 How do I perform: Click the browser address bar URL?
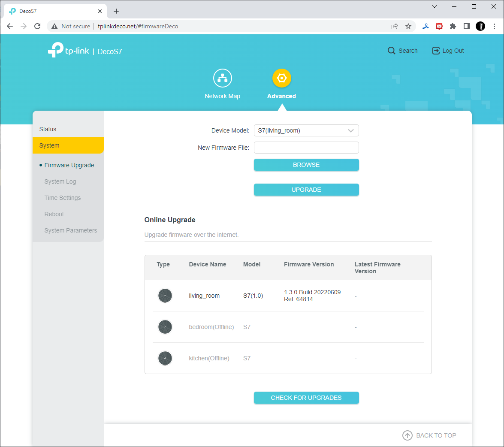click(138, 26)
